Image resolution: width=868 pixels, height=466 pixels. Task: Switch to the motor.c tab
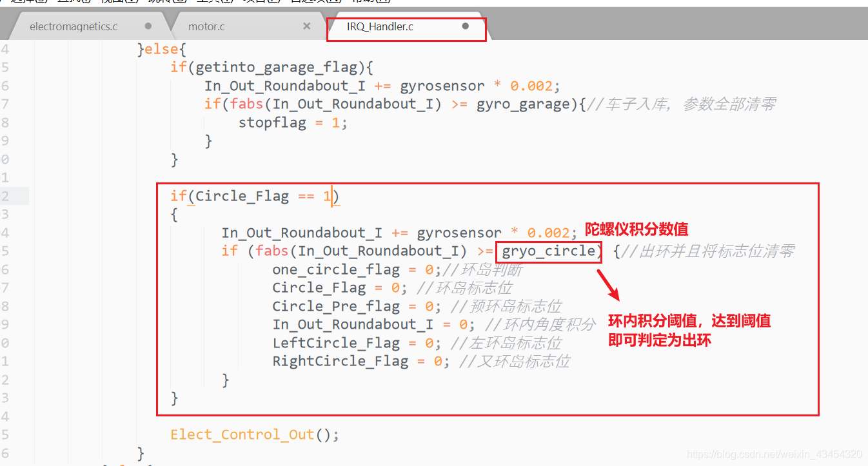(206, 26)
